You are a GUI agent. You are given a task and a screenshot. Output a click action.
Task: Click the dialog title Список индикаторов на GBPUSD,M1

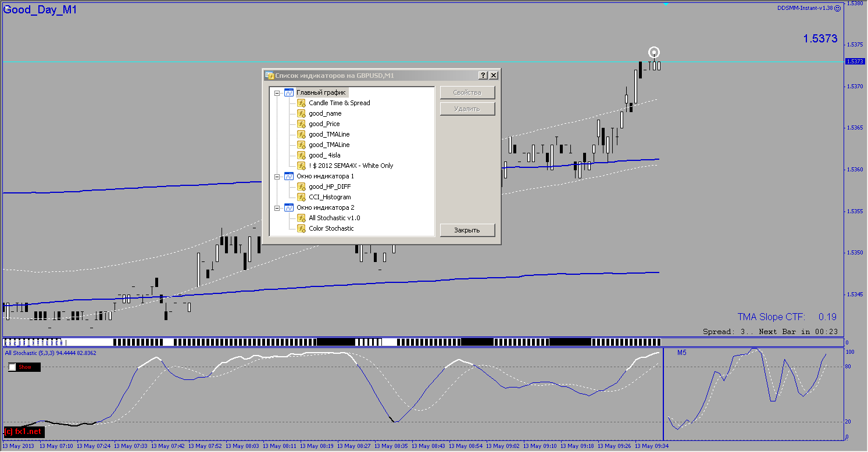334,76
